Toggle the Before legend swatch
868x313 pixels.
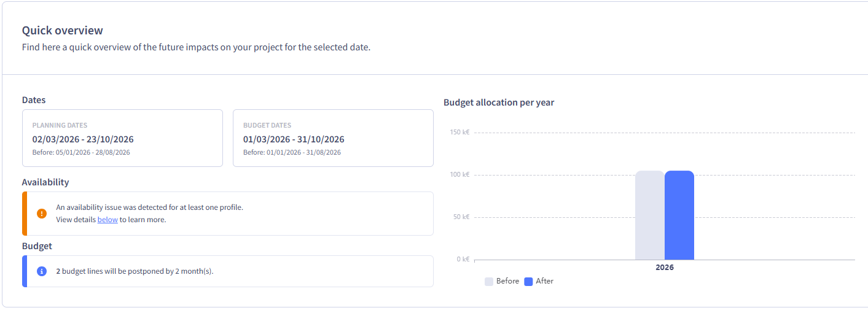pyautogui.click(x=489, y=281)
